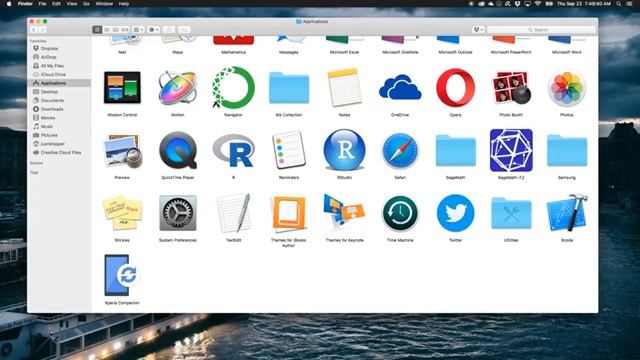The height and width of the screenshot is (360, 640).
Task: Open the View menu
Action: pyautogui.click(x=72, y=4)
